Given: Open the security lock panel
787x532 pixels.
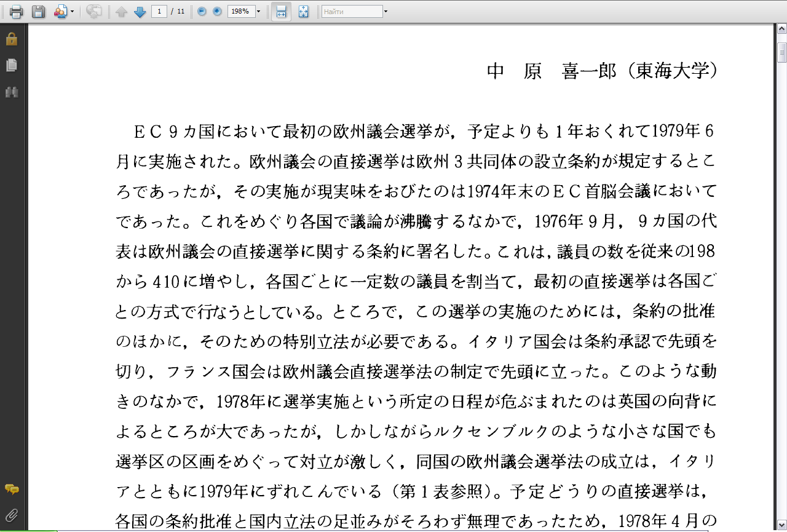Looking at the screenshot, I should pos(12,39).
